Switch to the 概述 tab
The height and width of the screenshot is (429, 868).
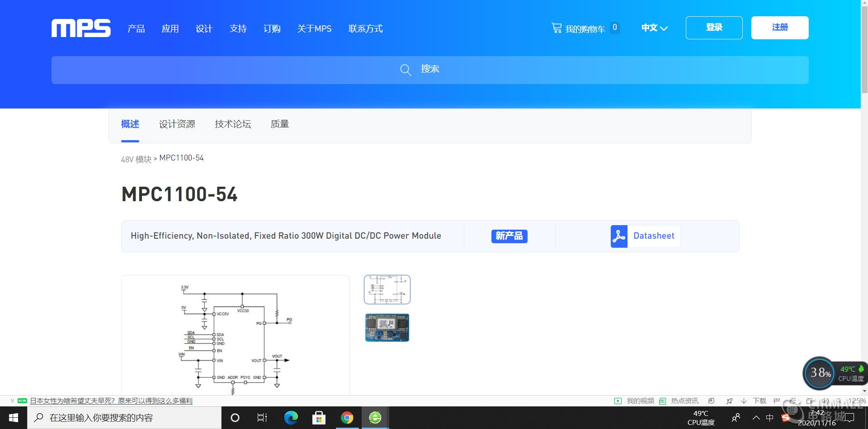tap(130, 124)
